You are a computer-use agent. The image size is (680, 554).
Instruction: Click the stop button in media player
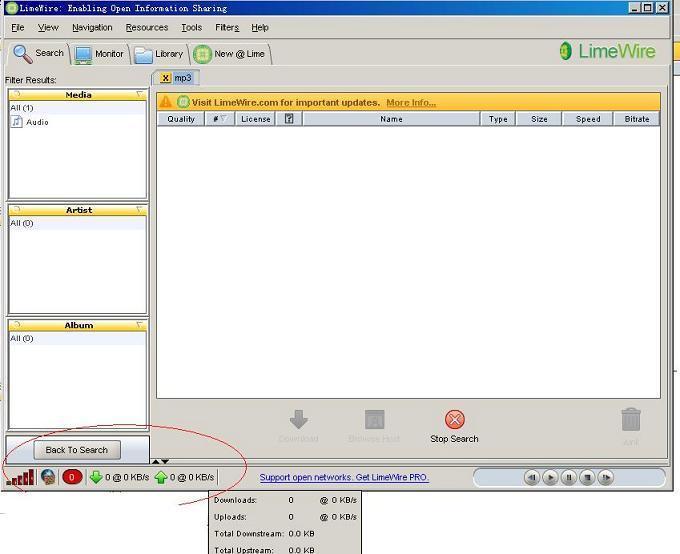pos(588,478)
